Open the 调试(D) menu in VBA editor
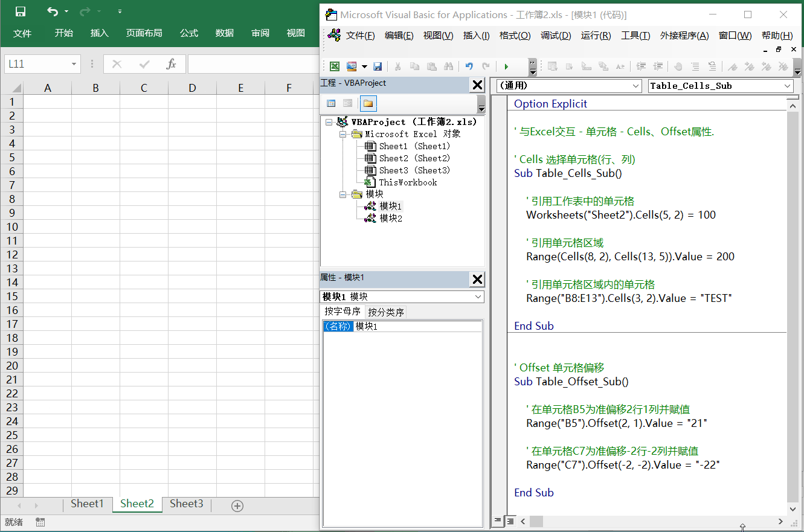The width and height of the screenshot is (804, 532). pyautogui.click(x=556, y=36)
